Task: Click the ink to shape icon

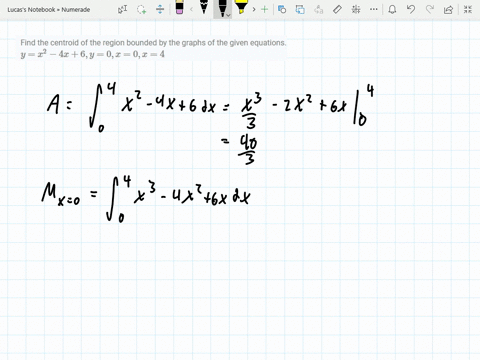Action: point(300,9)
